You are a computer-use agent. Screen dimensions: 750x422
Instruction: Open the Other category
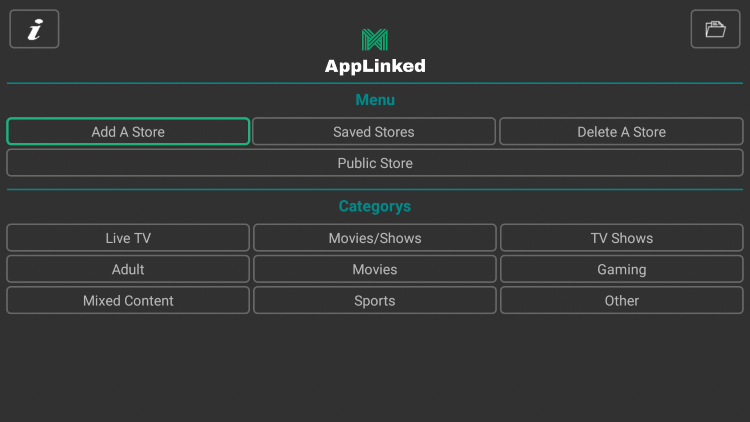(622, 300)
